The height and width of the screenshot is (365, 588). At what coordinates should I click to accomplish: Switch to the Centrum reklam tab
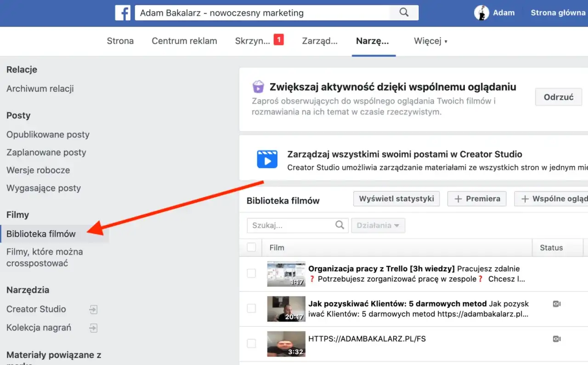tap(184, 41)
